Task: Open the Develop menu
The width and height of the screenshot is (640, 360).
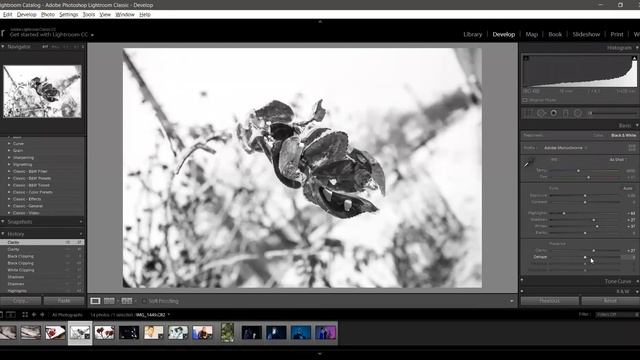Action: (x=27, y=14)
